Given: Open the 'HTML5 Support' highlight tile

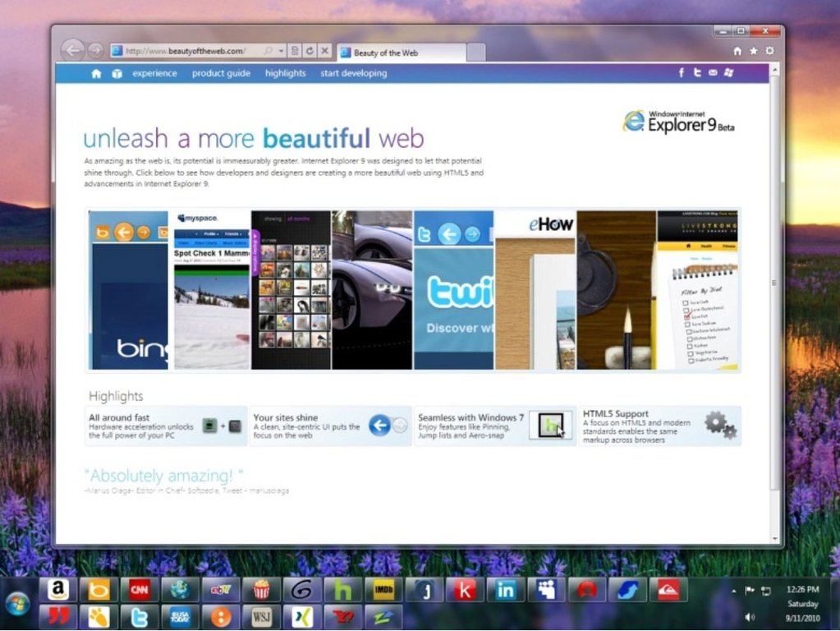Looking at the screenshot, I should (659, 426).
